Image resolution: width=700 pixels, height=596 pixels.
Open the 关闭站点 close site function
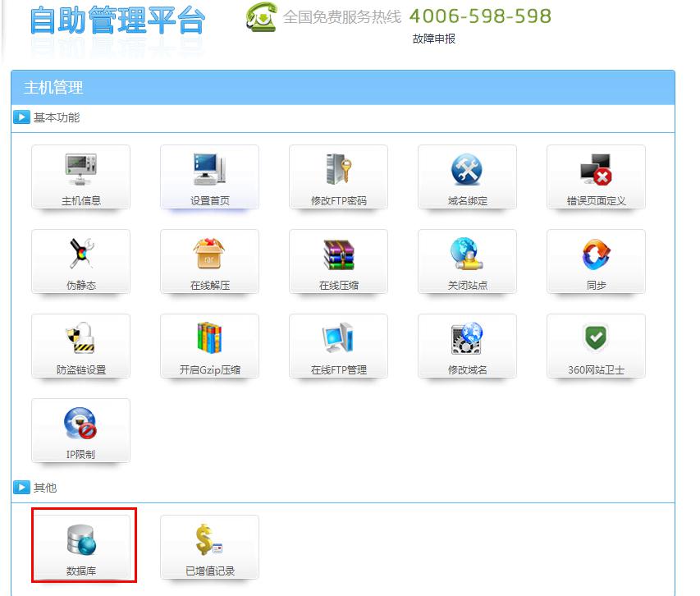(x=467, y=261)
